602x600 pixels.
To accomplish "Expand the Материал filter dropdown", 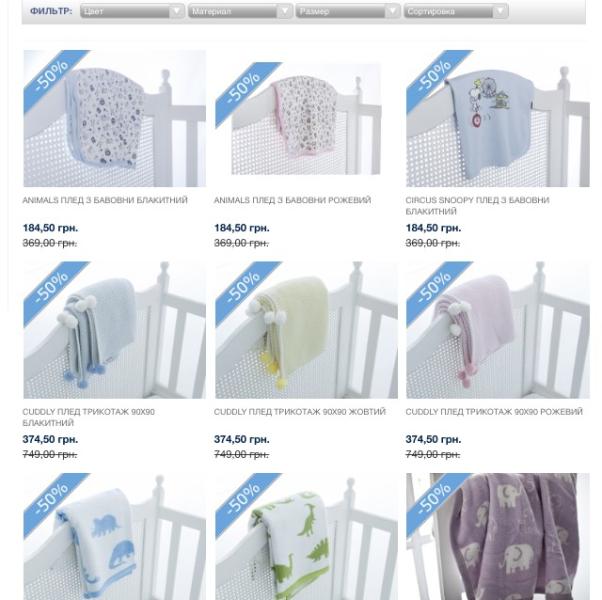I will [x=240, y=11].
